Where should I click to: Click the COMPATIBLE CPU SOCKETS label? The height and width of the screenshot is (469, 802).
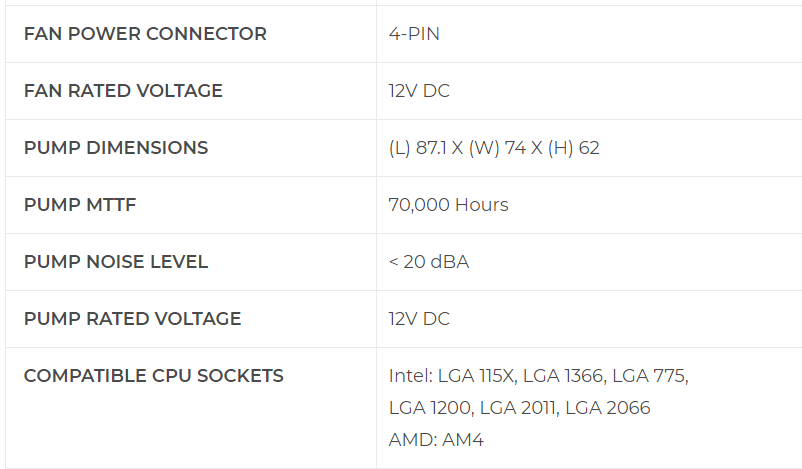pos(153,376)
